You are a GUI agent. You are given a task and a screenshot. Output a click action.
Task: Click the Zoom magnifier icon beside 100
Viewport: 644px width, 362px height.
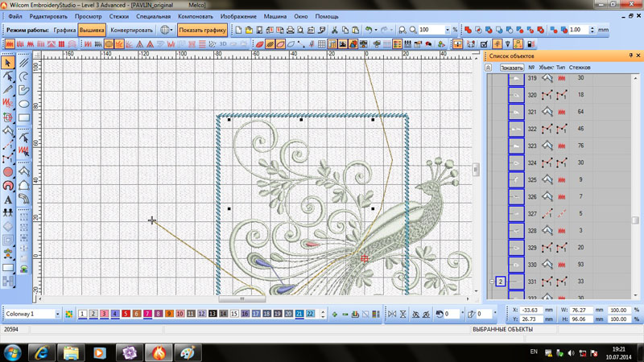coord(413,30)
